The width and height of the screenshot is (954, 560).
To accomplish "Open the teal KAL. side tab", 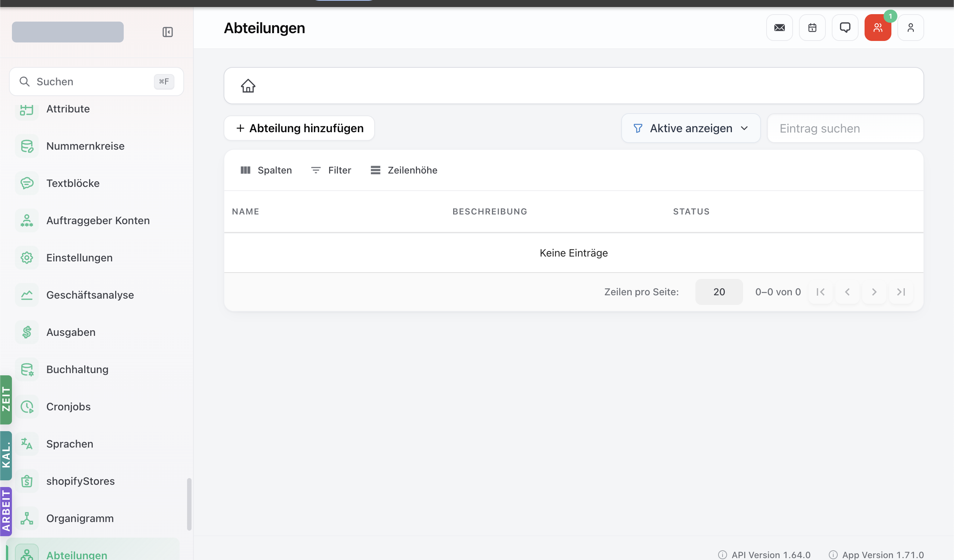I will (x=6, y=456).
